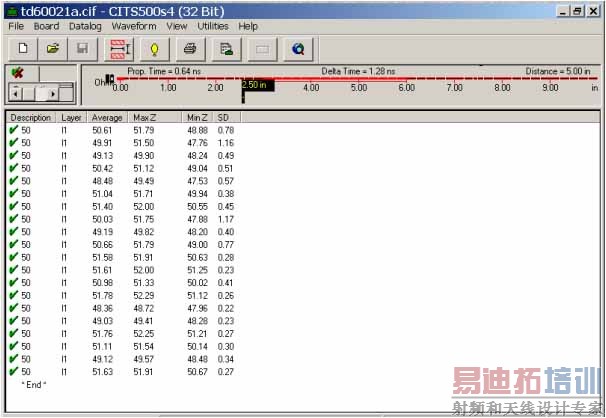The image size is (606, 418).
Task: Click the 2.50 in cursor marker on ruler
Action: [x=258, y=85]
